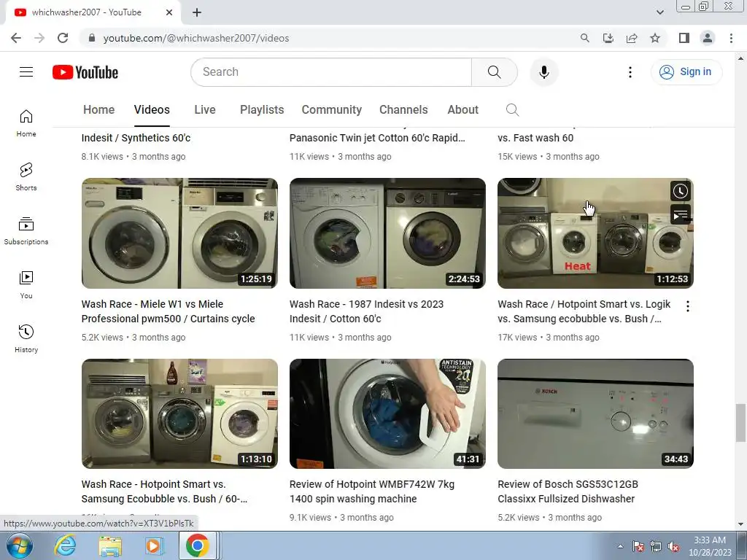Open the YouTube hamburger guide menu
747x560 pixels.
[26, 72]
